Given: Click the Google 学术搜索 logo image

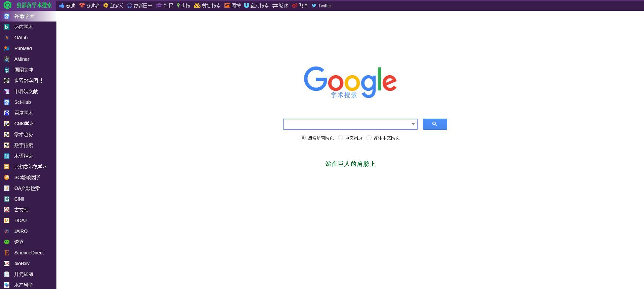Looking at the screenshot, I should (350, 82).
